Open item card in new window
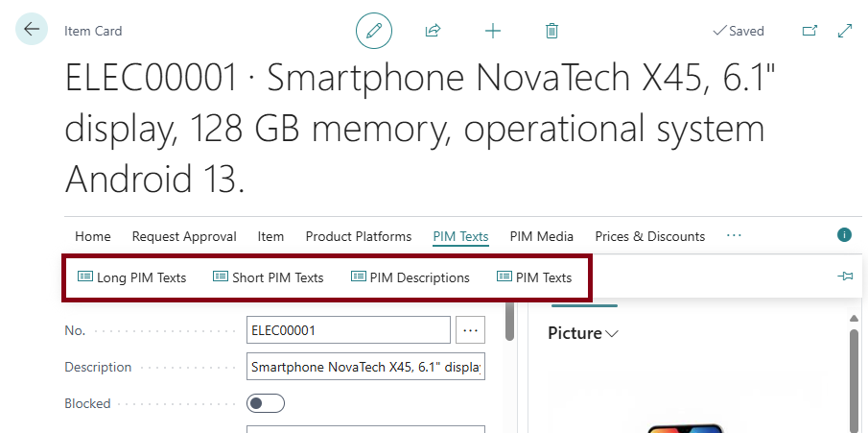The height and width of the screenshot is (433, 868). [809, 31]
